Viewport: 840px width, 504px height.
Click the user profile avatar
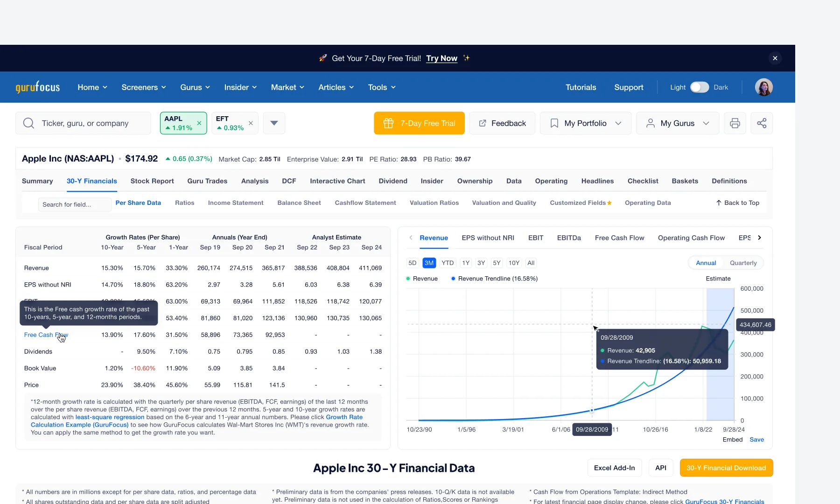(764, 87)
